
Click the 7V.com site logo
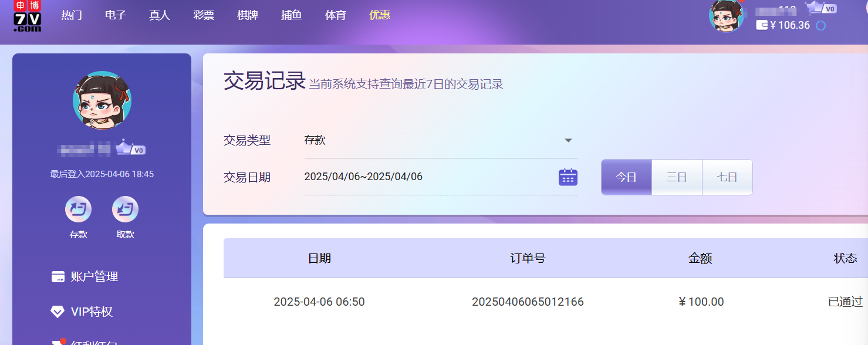[x=28, y=16]
